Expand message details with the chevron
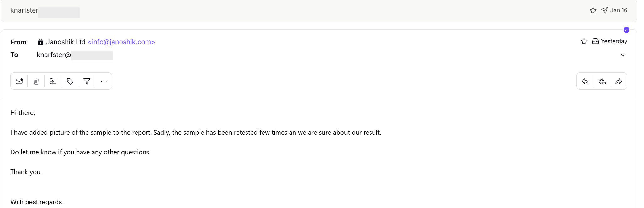Screen dimensions: 644x208 pos(623,55)
